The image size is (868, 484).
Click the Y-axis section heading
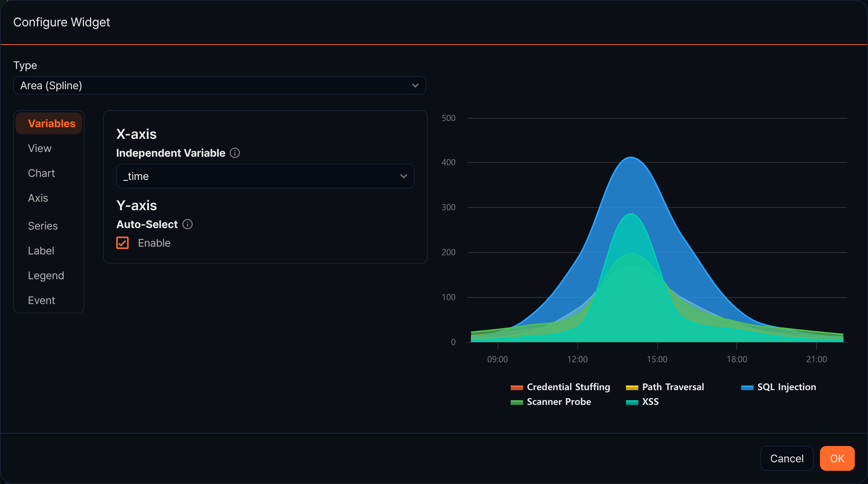(x=136, y=205)
